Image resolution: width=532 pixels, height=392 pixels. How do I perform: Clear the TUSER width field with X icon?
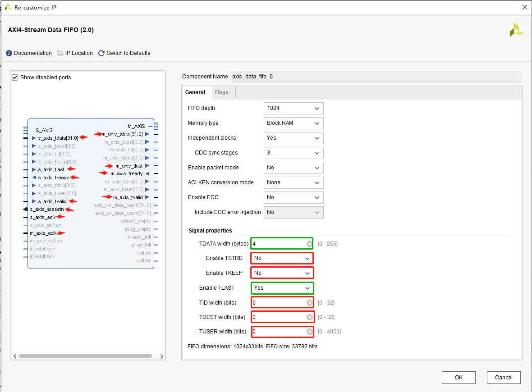click(309, 332)
